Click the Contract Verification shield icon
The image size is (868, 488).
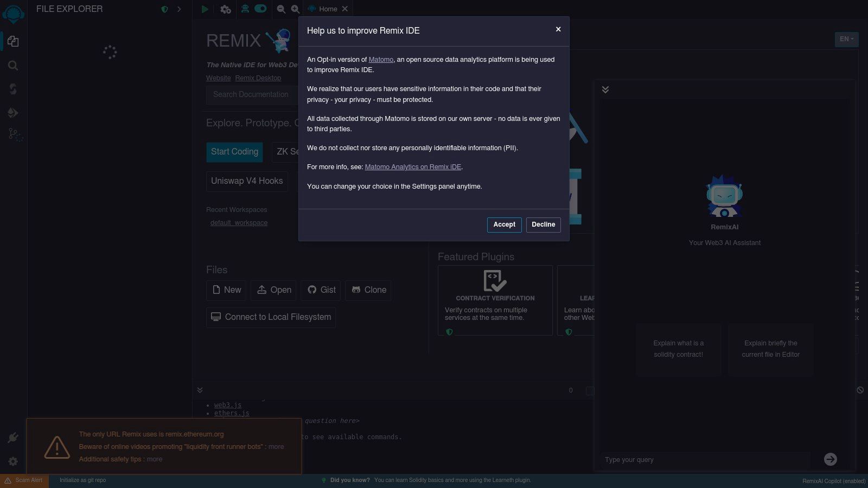pos(449,332)
